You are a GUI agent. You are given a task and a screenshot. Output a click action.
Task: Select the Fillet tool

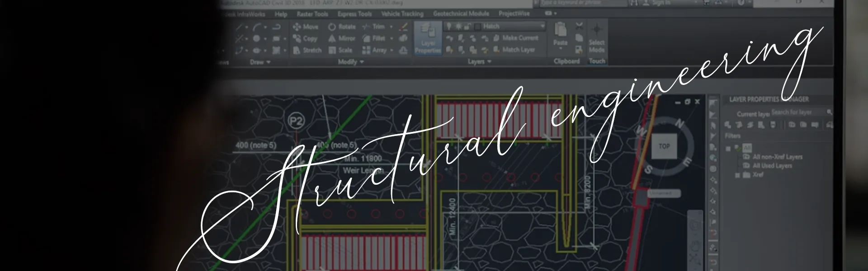click(374, 38)
